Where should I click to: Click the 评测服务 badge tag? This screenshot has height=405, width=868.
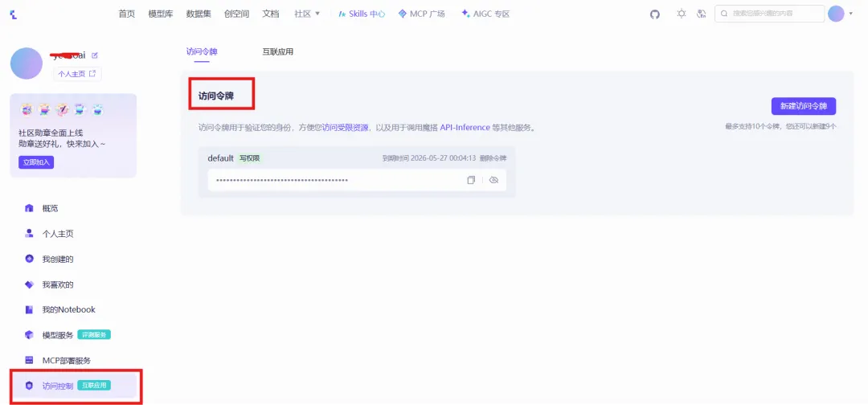click(x=94, y=335)
